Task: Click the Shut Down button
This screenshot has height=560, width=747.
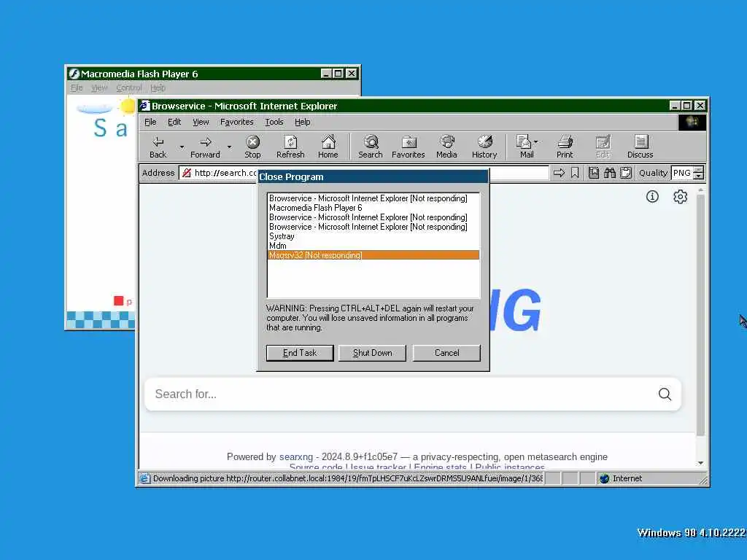Action: click(373, 353)
